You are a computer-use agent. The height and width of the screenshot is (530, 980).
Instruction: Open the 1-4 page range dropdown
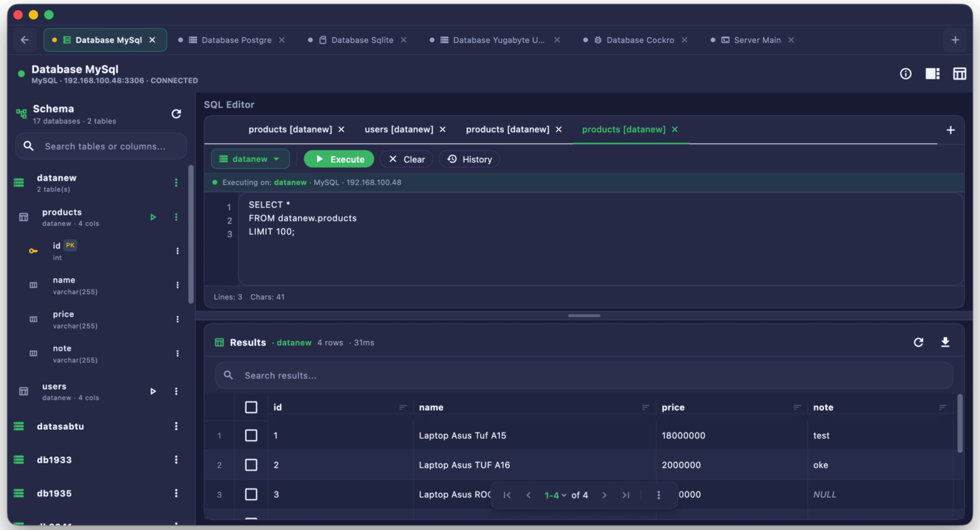555,495
